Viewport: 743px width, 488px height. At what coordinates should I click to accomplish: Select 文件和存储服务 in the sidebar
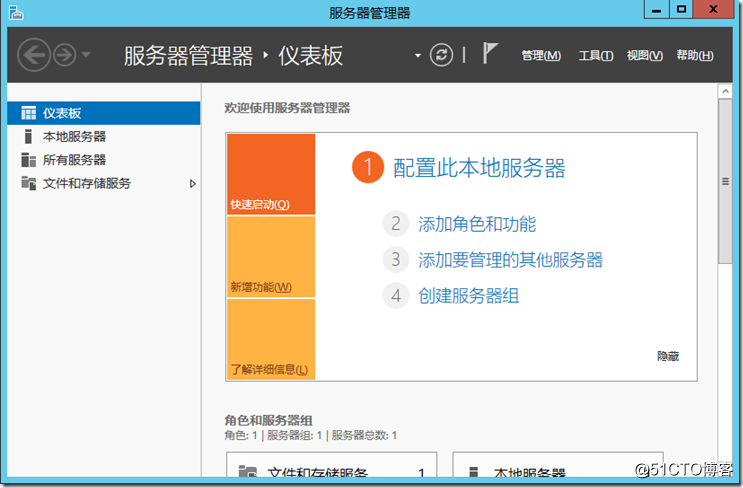coord(104,183)
